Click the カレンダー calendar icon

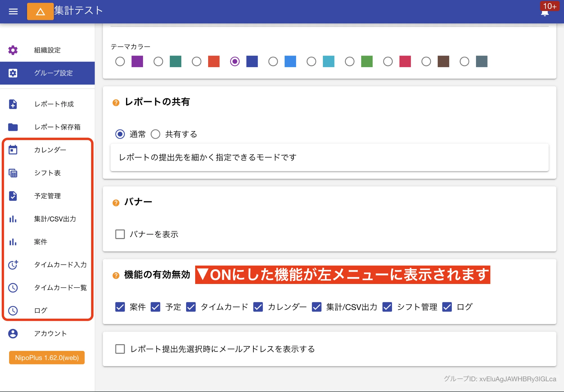(x=13, y=150)
